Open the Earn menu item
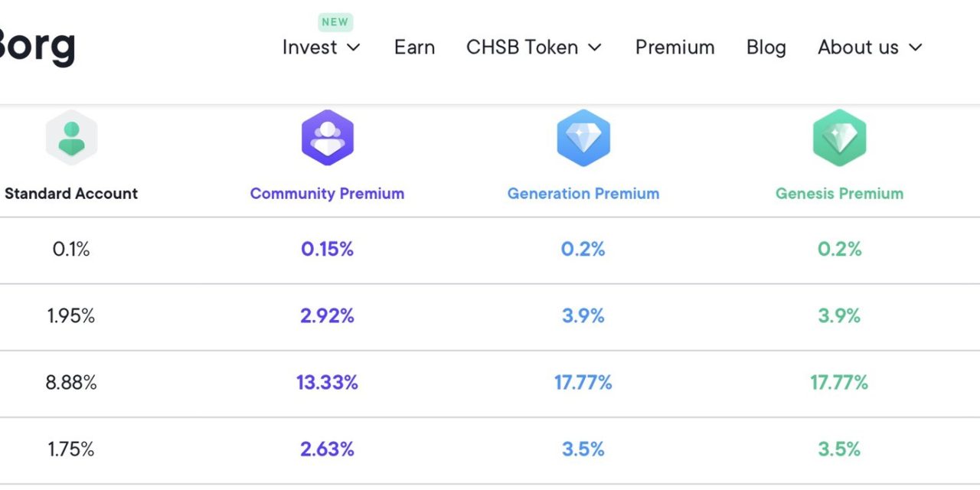The height and width of the screenshot is (490, 980). (414, 47)
